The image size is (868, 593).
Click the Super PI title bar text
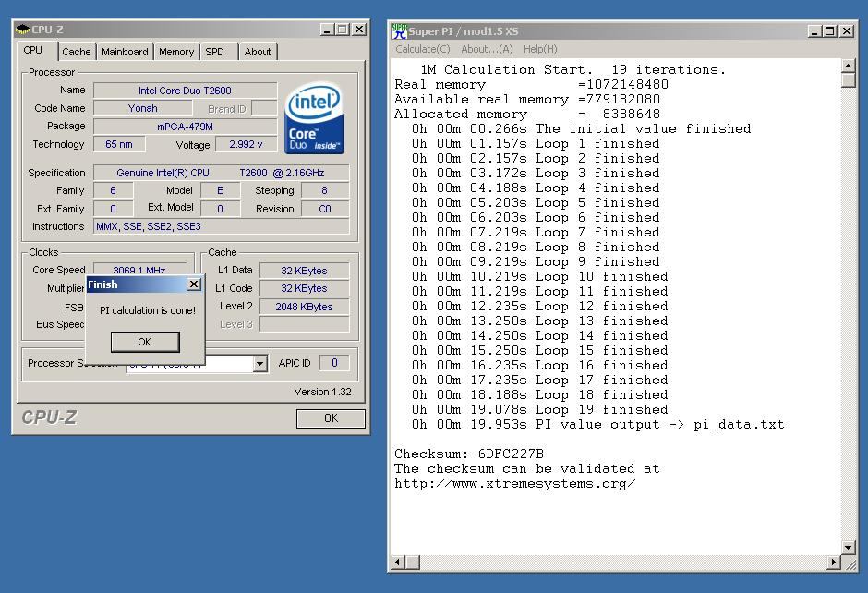[x=464, y=31]
